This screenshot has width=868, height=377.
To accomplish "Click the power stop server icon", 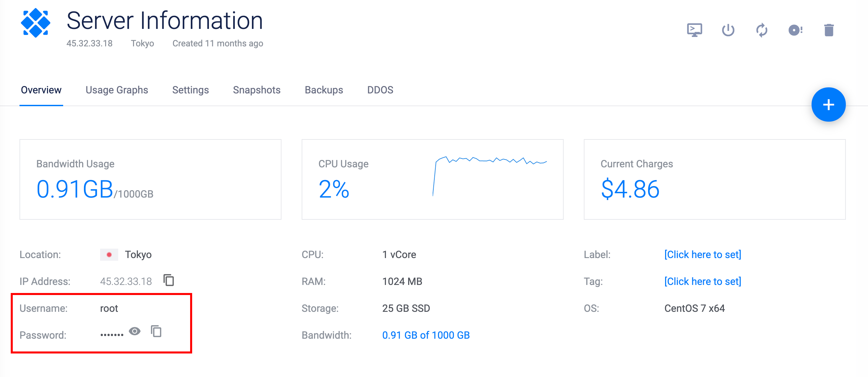I will (728, 30).
